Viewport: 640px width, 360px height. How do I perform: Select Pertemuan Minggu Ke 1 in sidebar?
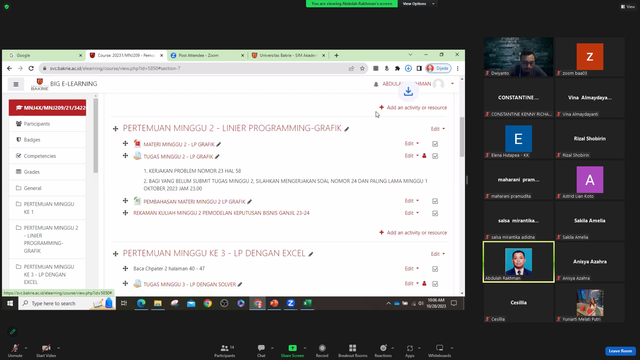(47, 208)
